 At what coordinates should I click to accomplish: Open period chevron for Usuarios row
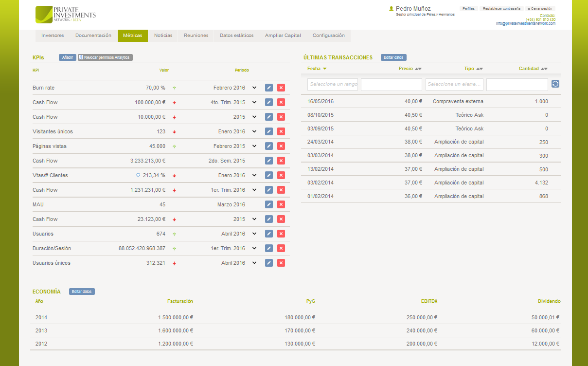click(x=254, y=234)
